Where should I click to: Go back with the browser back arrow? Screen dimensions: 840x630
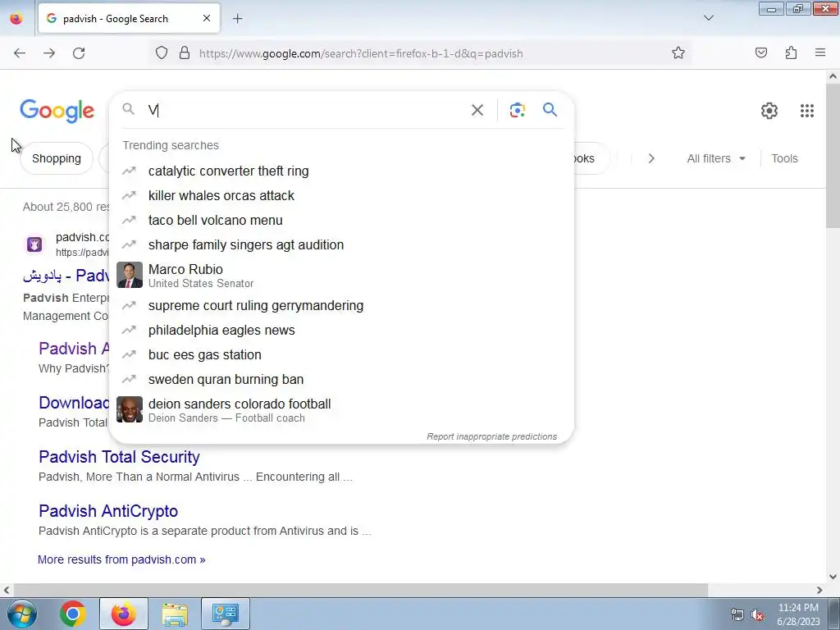click(20, 53)
